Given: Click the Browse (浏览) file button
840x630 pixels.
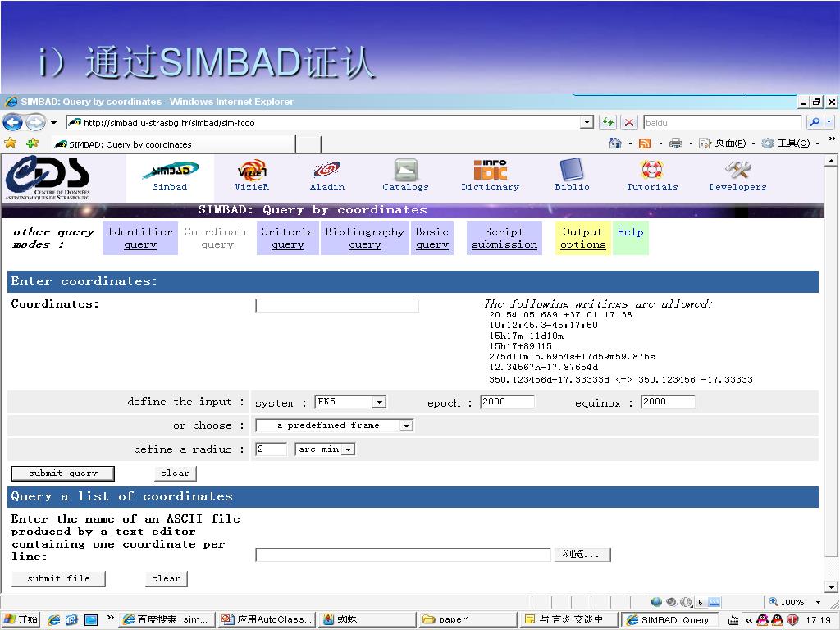Looking at the screenshot, I should (582, 555).
